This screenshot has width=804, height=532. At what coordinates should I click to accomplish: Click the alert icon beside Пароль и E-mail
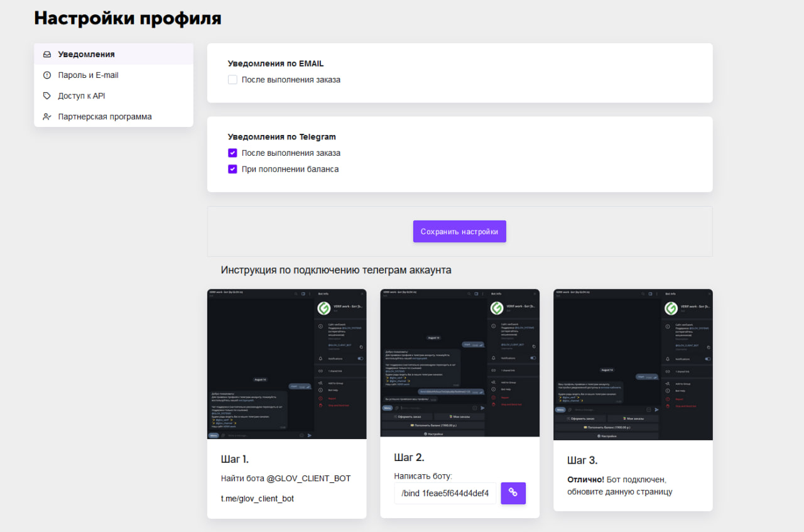coord(47,75)
